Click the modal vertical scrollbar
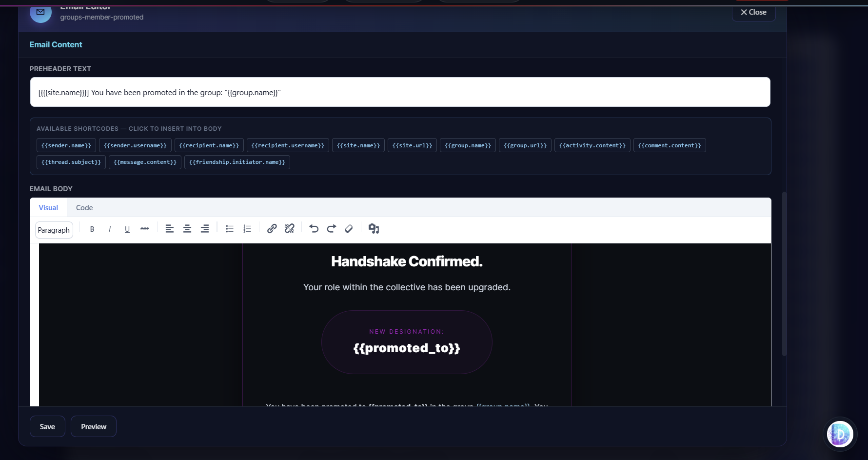Viewport: 868px width, 460px height. coord(784,273)
